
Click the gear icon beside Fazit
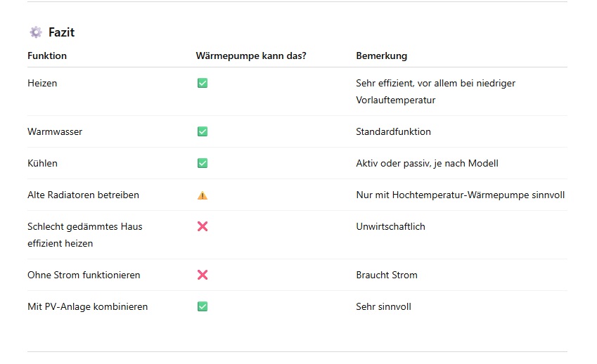click(x=35, y=32)
